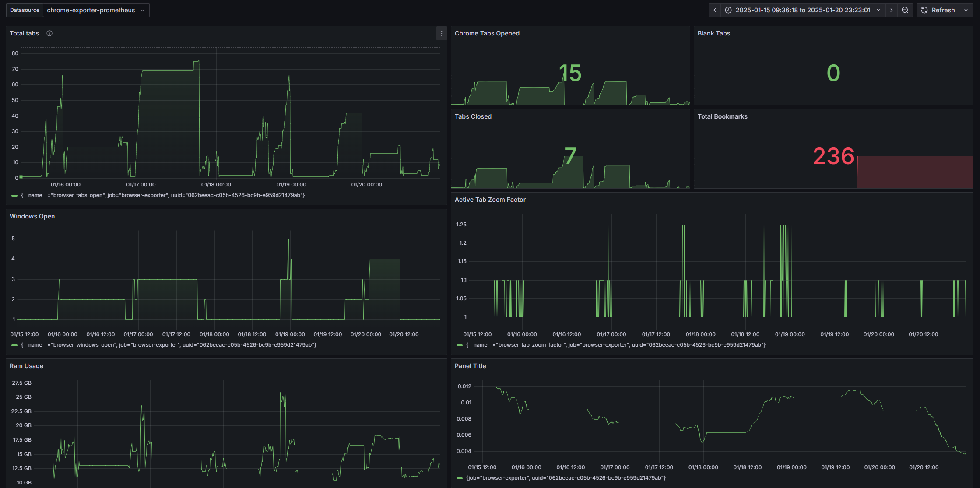Click the 236 bookmarks stat value
This screenshot has height=488, width=980.
click(x=833, y=156)
